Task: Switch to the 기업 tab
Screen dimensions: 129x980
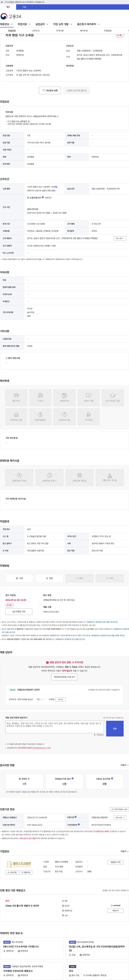Action: (24, 7)
